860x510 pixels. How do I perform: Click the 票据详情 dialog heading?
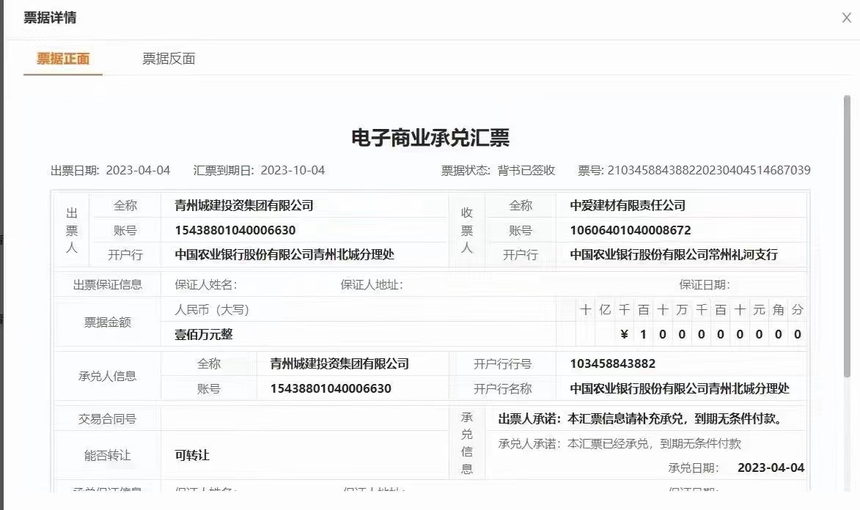(x=50, y=18)
